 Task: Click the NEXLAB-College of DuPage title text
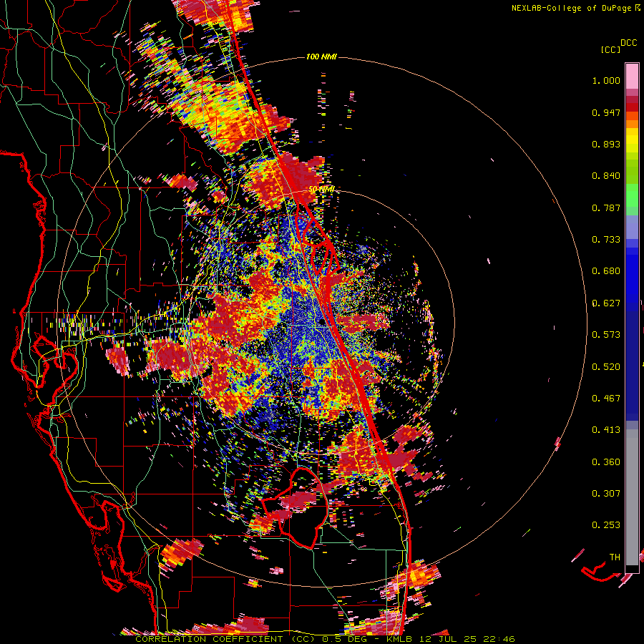click(575, 8)
